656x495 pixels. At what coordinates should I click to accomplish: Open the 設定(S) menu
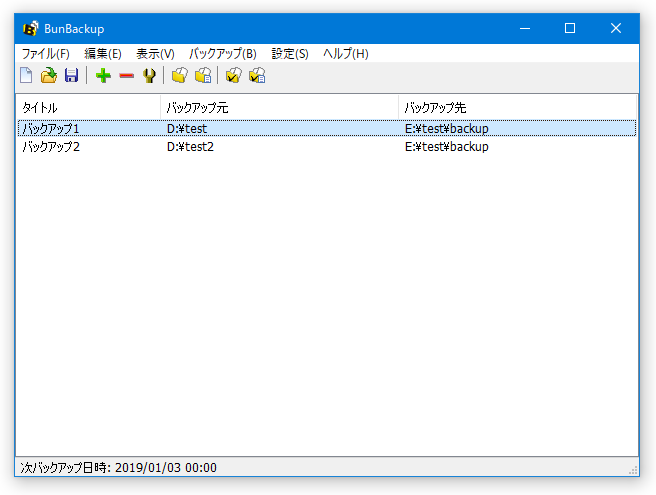pyautogui.click(x=290, y=54)
